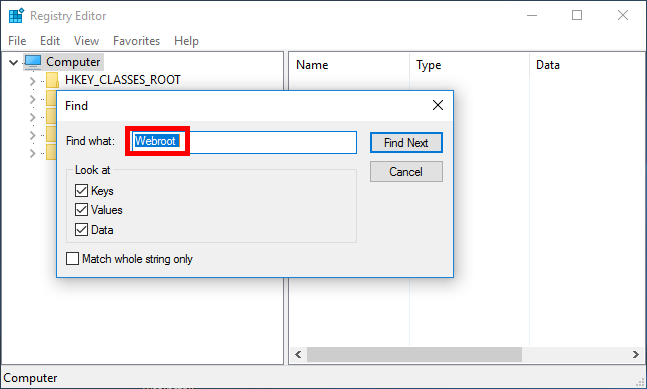Uncheck the Data checkbox

click(x=81, y=229)
